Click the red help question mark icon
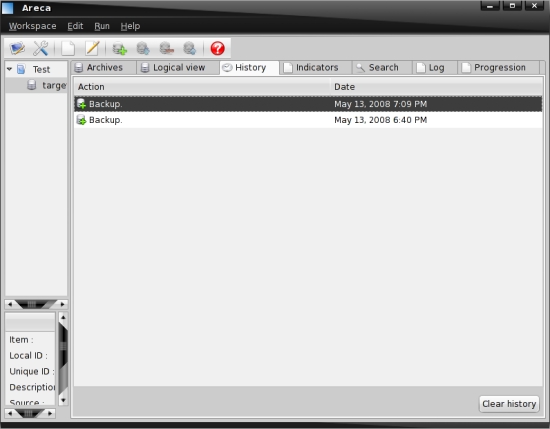 click(217, 48)
